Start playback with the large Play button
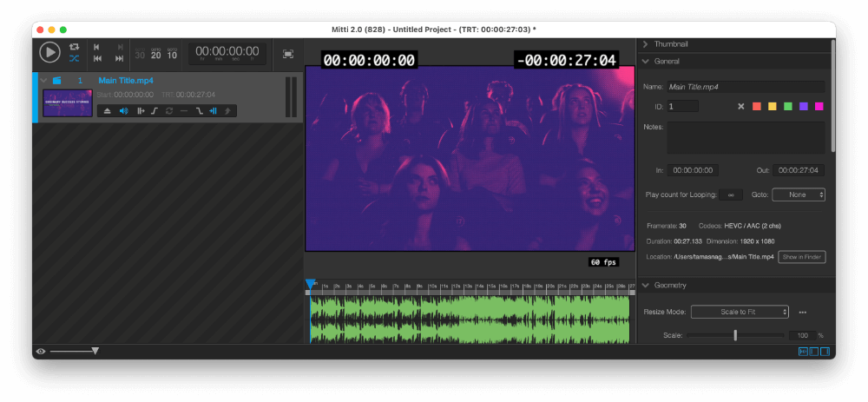The height and width of the screenshot is (402, 868). click(x=49, y=53)
